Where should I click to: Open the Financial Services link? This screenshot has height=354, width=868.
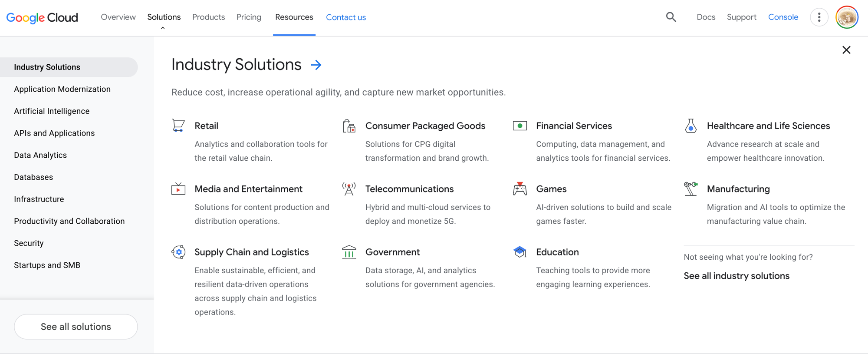(574, 126)
